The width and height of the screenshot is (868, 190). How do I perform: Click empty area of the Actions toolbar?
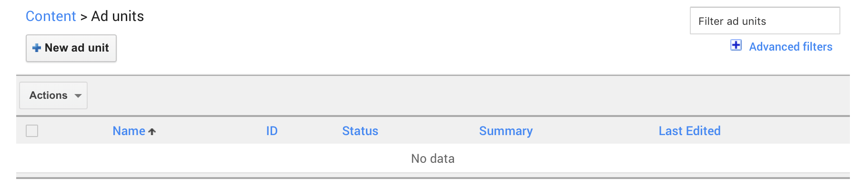pos(467,95)
